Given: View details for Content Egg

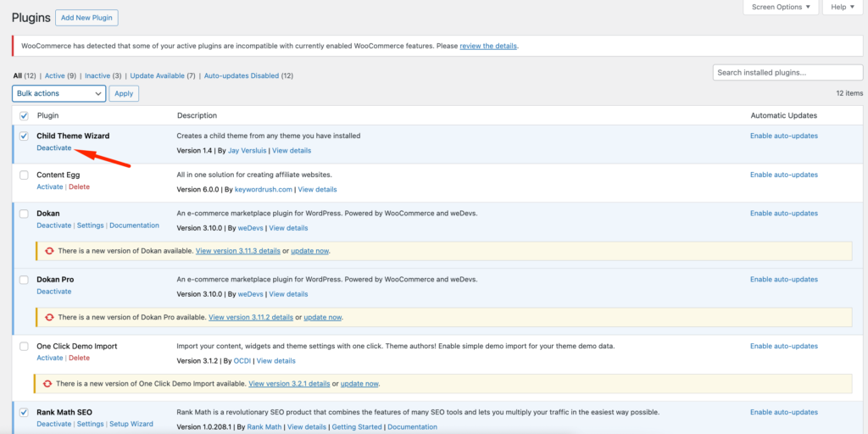Looking at the screenshot, I should 318,189.
